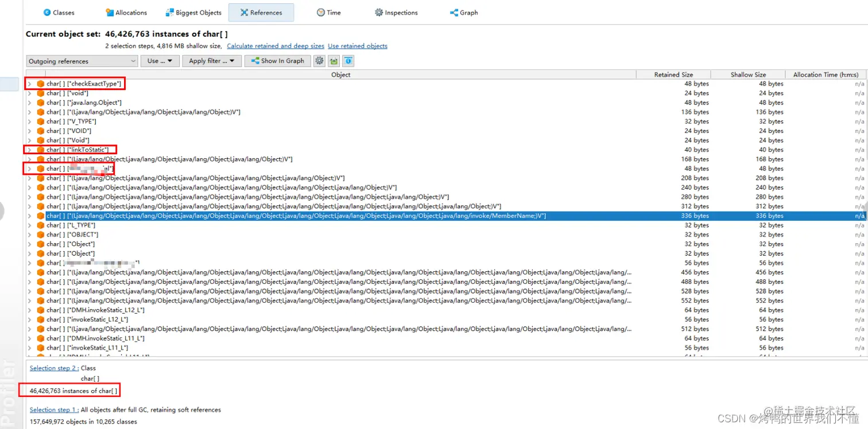Screen dimensions: 868x429
Task: Open the Apply filter ... dropdown
Action: (212, 61)
